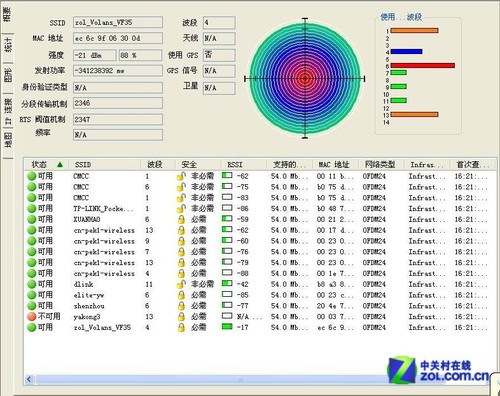
Task: Select the yakong3 network name
Action: (87, 317)
